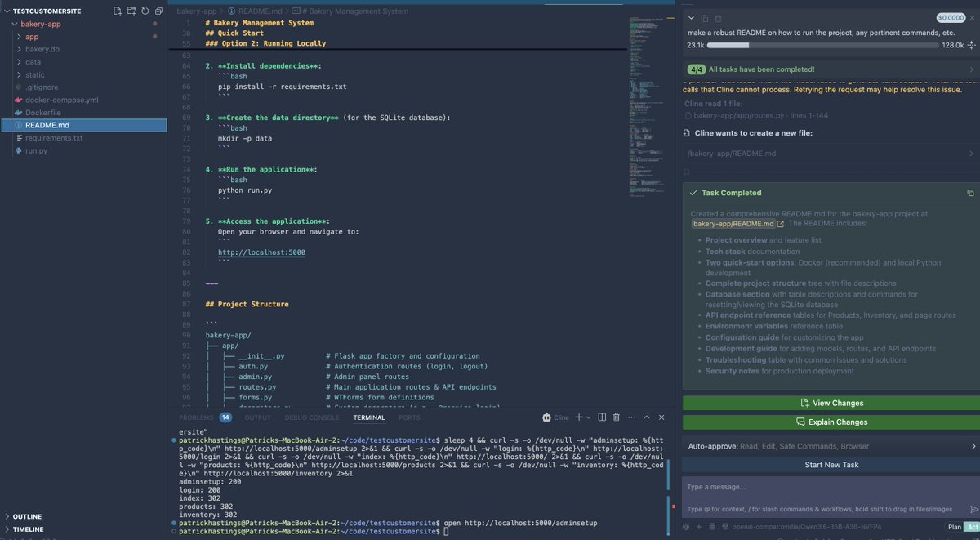This screenshot has height=540, width=980.
Task: Select README.md in the file tree
Action: pyautogui.click(x=83, y=125)
